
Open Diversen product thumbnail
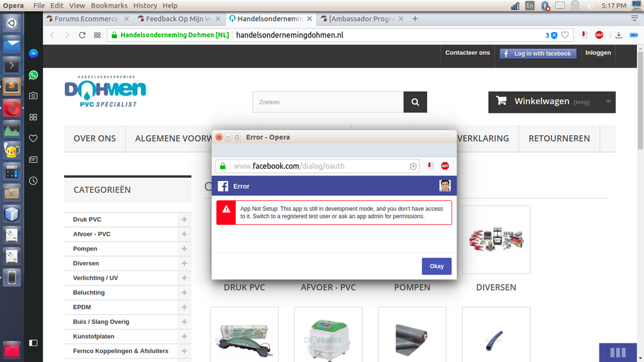click(496, 240)
